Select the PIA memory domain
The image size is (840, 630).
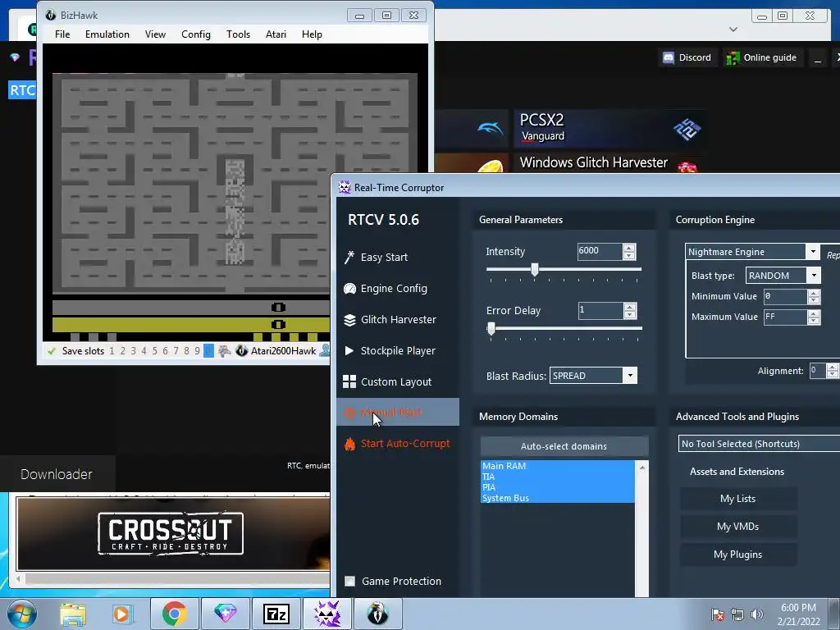(557, 487)
